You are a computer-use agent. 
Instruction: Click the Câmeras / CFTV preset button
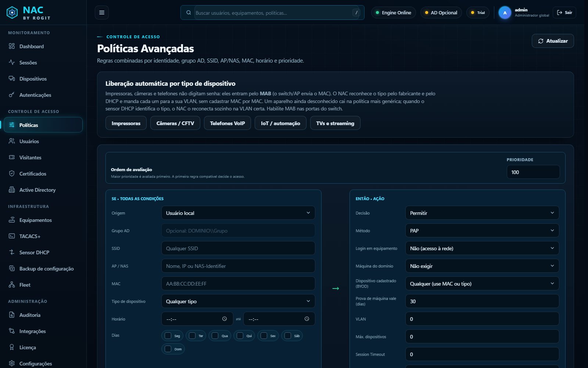click(175, 123)
